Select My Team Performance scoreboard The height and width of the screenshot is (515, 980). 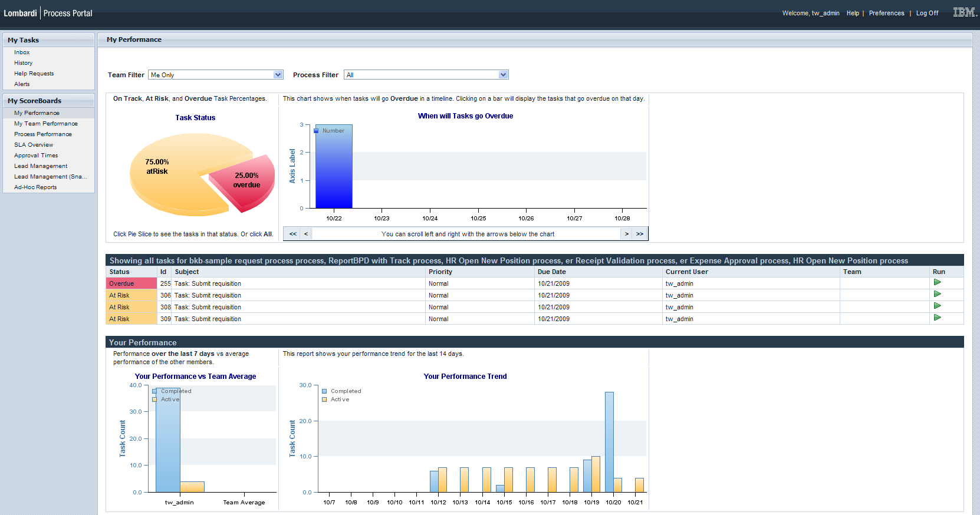pos(46,124)
